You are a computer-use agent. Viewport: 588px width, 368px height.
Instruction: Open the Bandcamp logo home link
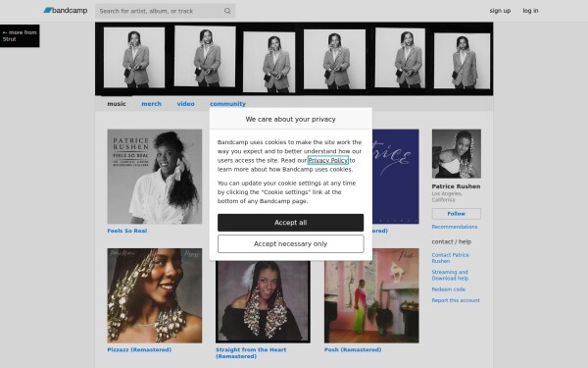coord(66,11)
